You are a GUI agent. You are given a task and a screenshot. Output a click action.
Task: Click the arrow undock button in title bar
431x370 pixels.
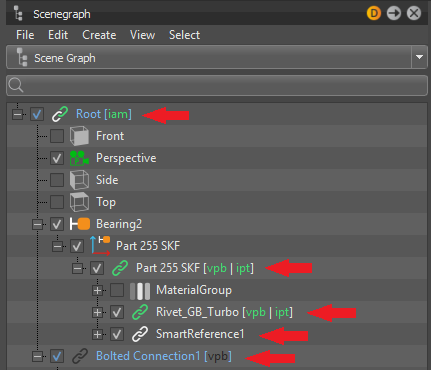click(394, 13)
